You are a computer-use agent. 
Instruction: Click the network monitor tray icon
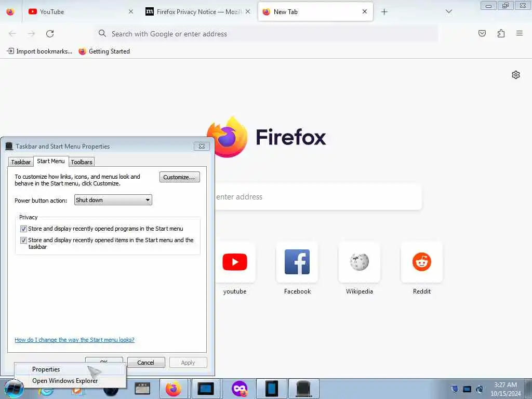point(467,389)
